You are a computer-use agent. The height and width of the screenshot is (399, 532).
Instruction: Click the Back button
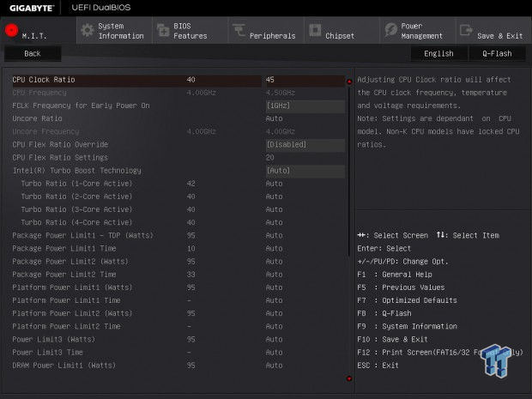tap(33, 53)
